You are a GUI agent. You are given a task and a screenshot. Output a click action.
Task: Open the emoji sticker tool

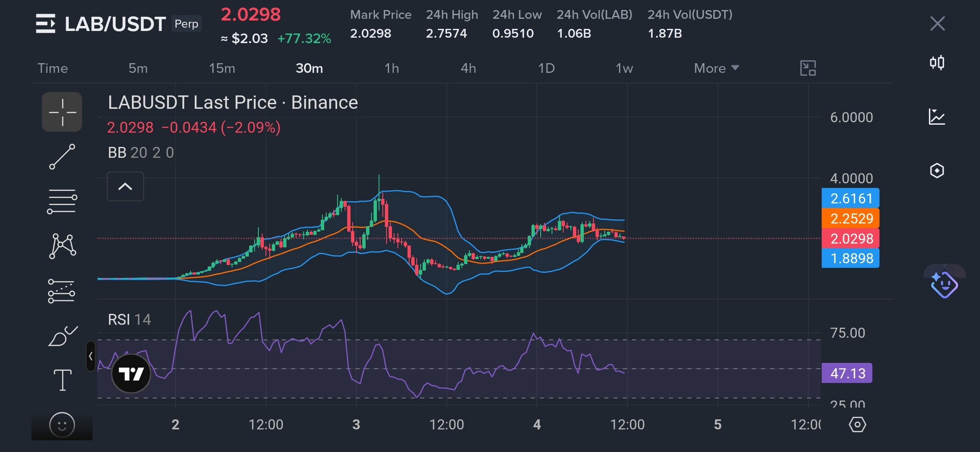(x=62, y=425)
